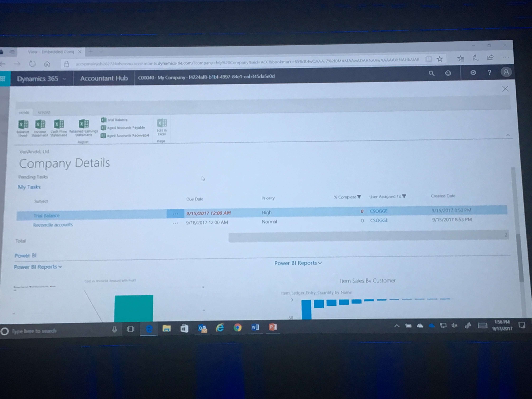Open Aged Accounts Payable report

tap(123, 128)
